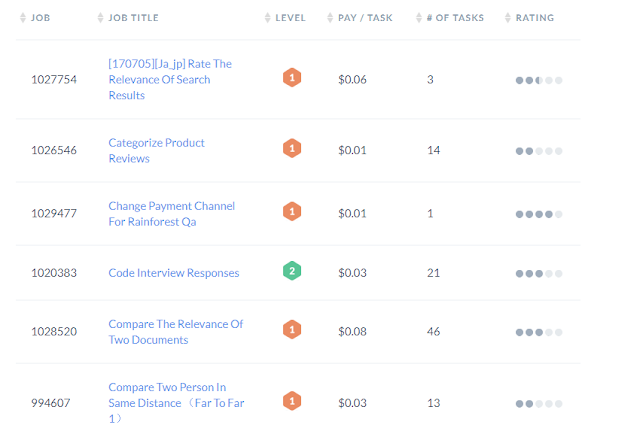Click level 1 badge for job 994607
Screen dimensions: 640x425
(292, 402)
